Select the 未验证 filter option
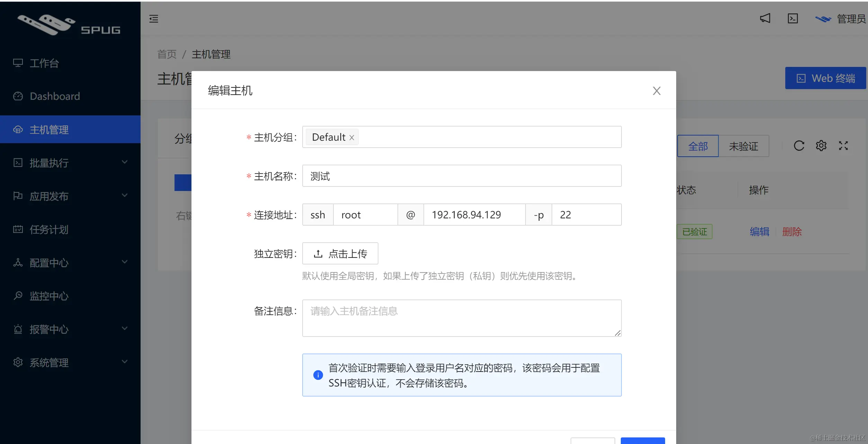868x444 pixels. 743,146
